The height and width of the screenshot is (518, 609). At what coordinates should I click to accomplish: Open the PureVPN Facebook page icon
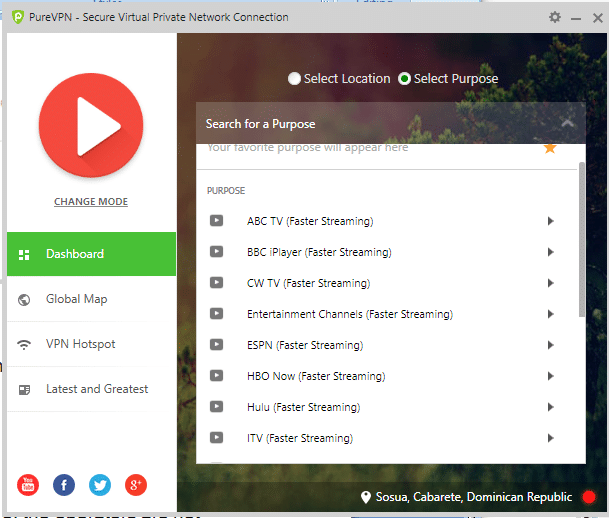click(64, 485)
